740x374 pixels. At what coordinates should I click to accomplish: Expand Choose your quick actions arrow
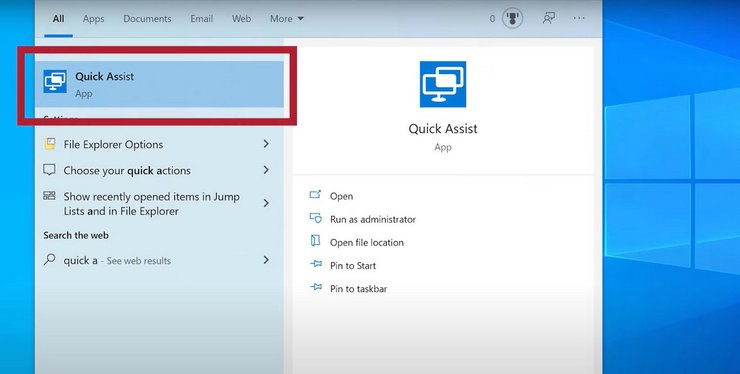click(266, 170)
